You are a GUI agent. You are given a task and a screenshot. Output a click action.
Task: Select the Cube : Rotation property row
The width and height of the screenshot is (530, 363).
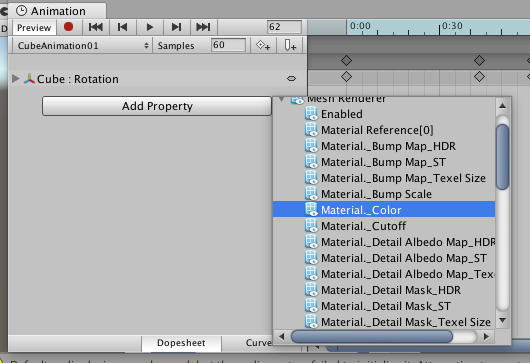tap(158, 79)
